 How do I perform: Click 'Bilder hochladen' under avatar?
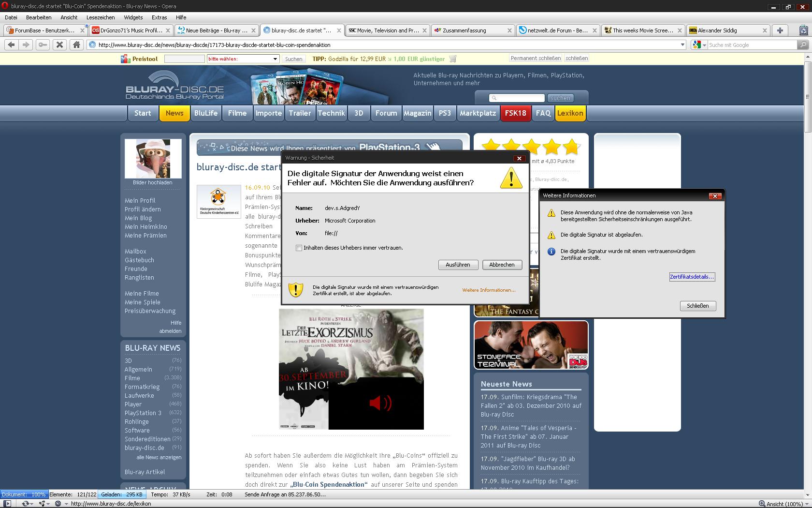pyautogui.click(x=153, y=182)
